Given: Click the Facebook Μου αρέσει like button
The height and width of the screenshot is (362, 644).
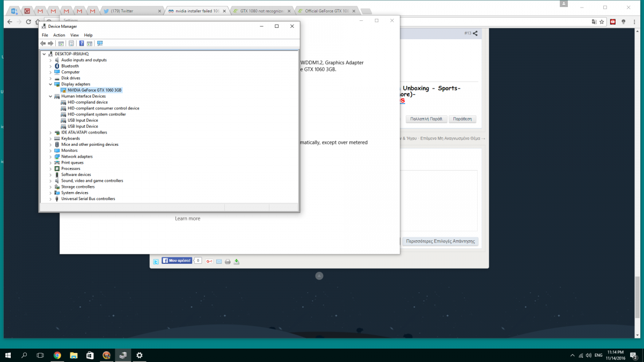Looking at the screenshot, I should (x=177, y=261).
